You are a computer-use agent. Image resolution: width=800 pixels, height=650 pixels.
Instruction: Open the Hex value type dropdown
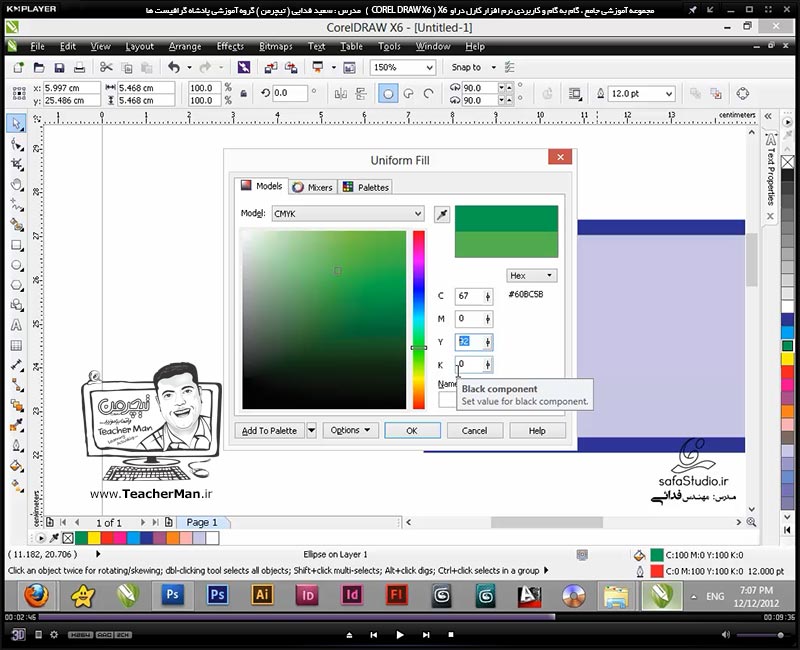point(532,276)
